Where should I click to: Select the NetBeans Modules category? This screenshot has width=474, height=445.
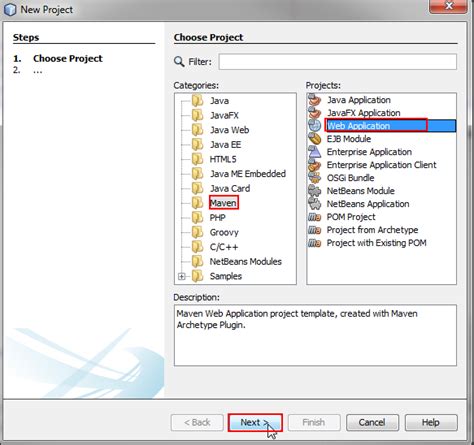point(246,262)
